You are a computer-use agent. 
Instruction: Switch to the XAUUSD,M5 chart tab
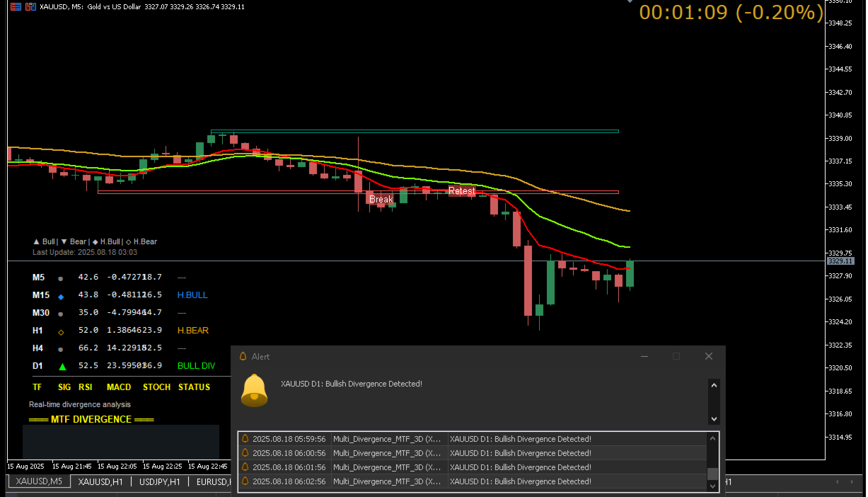[39, 481]
